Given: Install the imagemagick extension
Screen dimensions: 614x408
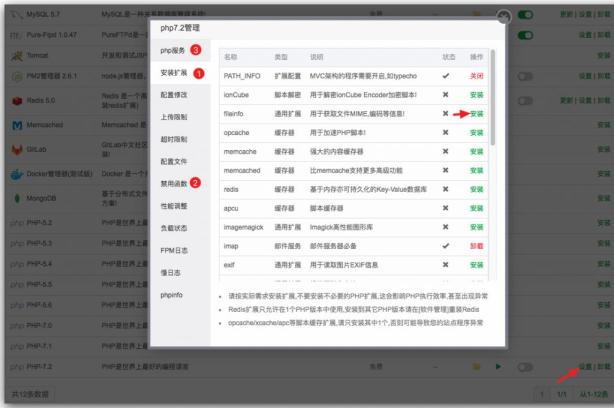Looking at the screenshot, I should point(477,227).
